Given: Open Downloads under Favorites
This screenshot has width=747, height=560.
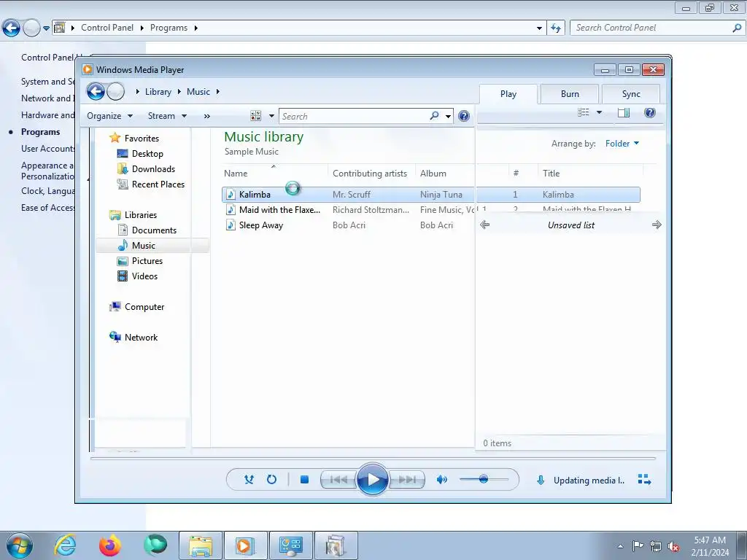Looking at the screenshot, I should (x=153, y=169).
